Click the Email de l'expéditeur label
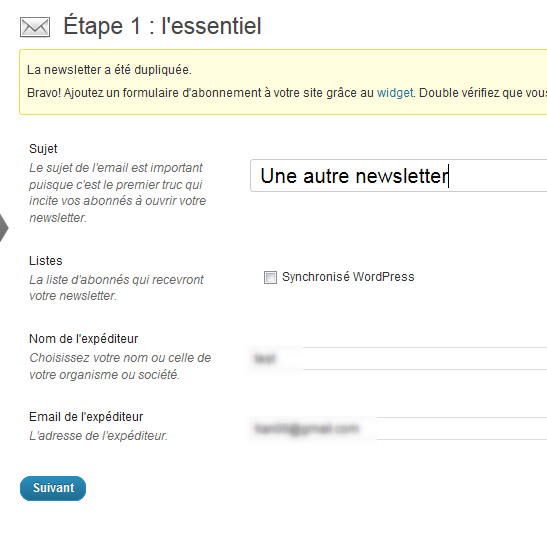Screen dimensions: 547x544 (x=86, y=417)
